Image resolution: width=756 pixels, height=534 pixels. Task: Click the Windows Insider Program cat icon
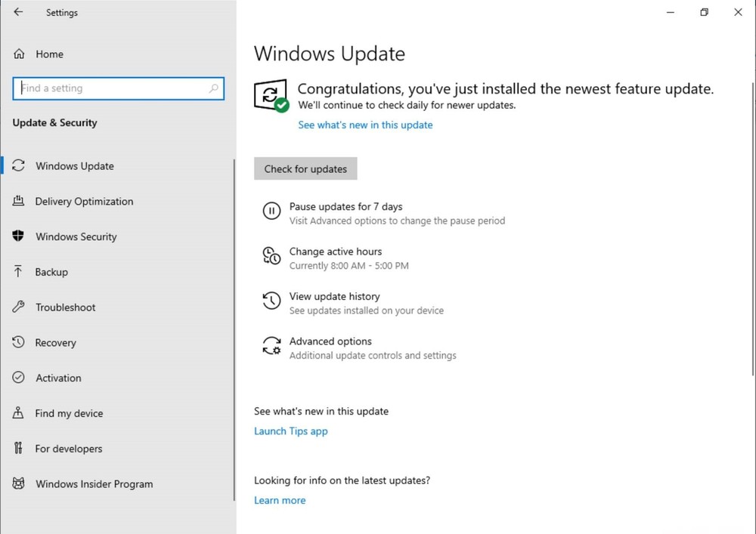(18, 483)
